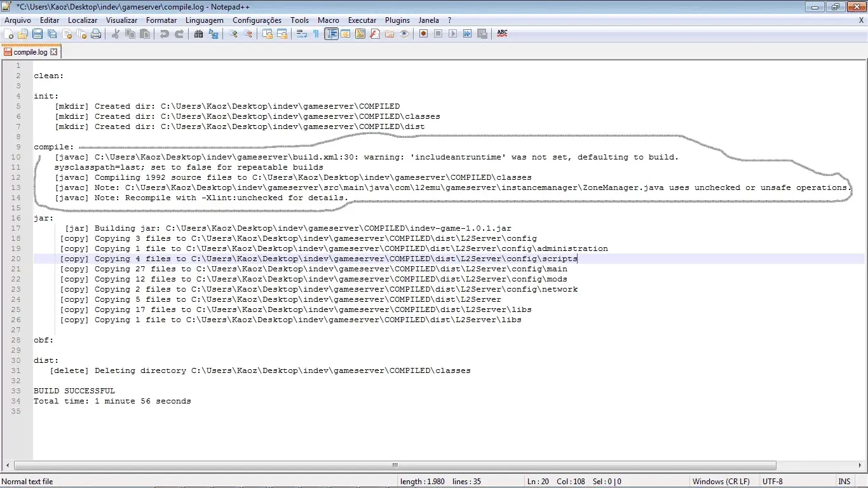Toggle show all characters pilcrow icon
The height and width of the screenshot is (488, 868).
[x=316, y=34]
